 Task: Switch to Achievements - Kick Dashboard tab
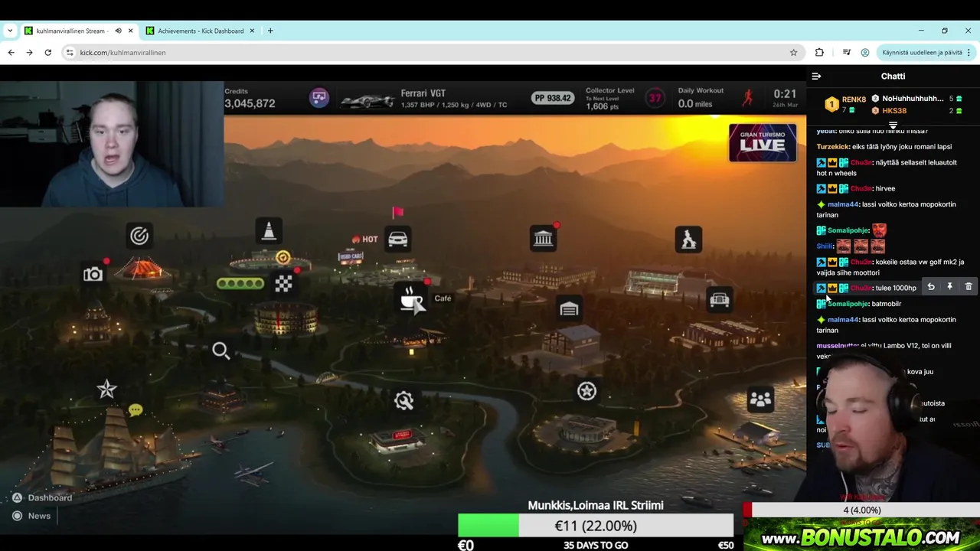[201, 31]
